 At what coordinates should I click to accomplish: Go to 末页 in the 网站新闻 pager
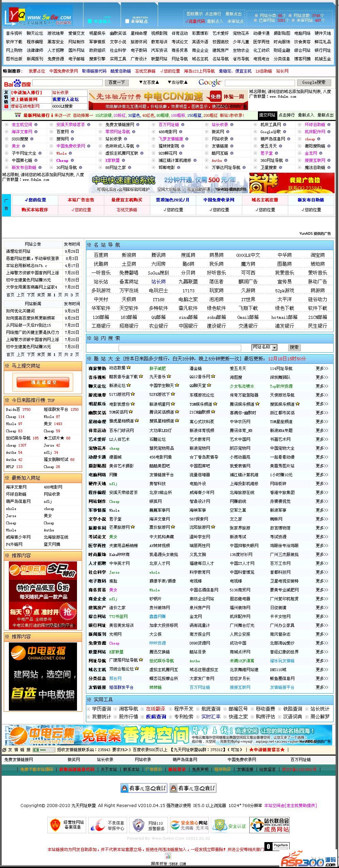click(41, 354)
